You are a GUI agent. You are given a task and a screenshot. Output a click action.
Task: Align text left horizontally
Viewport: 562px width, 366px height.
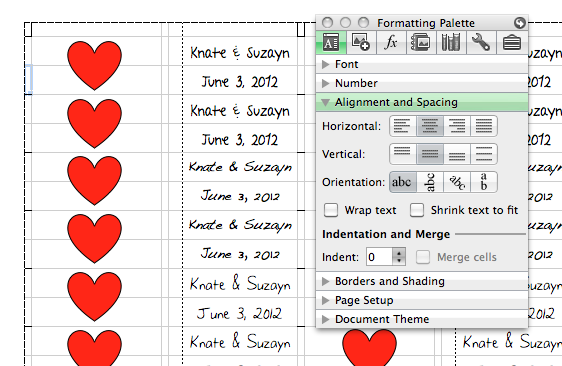pyautogui.click(x=403, y=126)
